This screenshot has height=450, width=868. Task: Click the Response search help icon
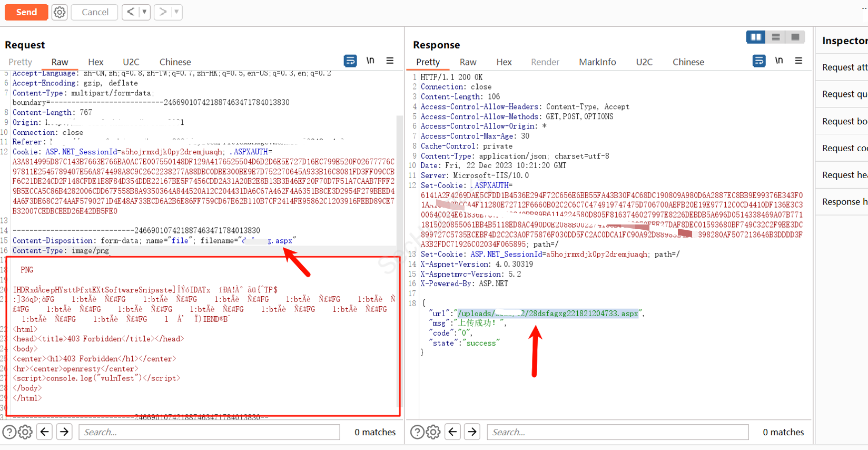coord(417,432)
